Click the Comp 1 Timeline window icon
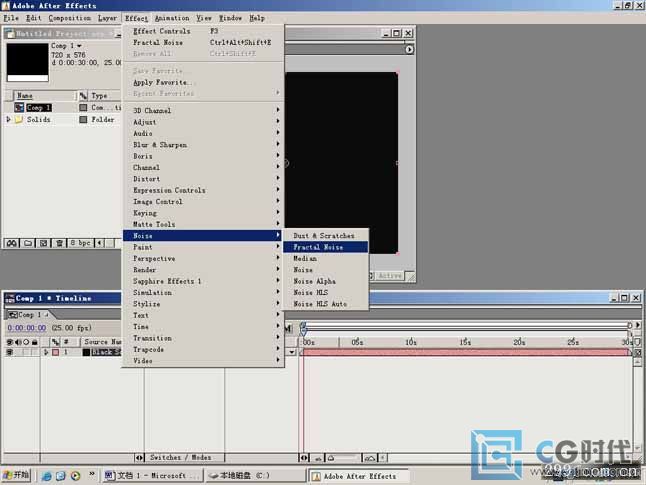 pyautogui.click(x=9, y=298)
